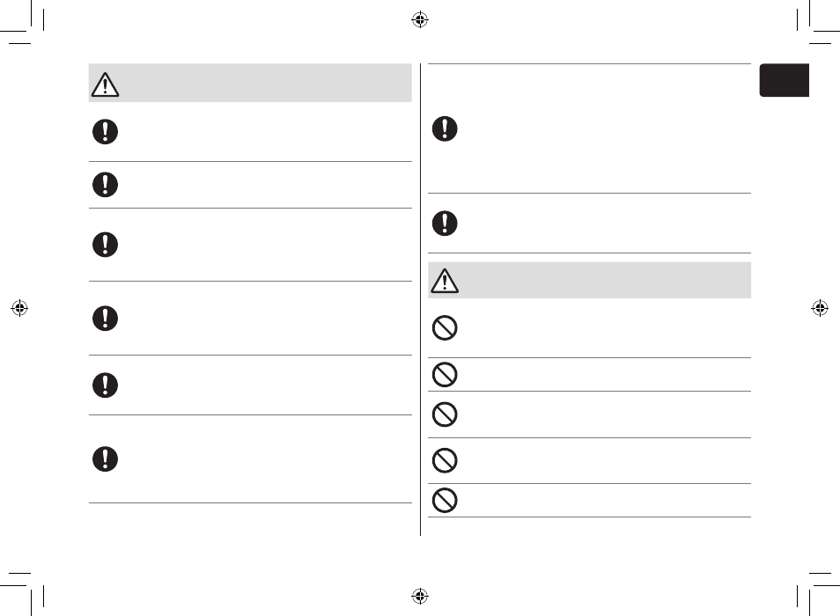
Task: Click the second prohibition circle icon
Action: point(445,374)
